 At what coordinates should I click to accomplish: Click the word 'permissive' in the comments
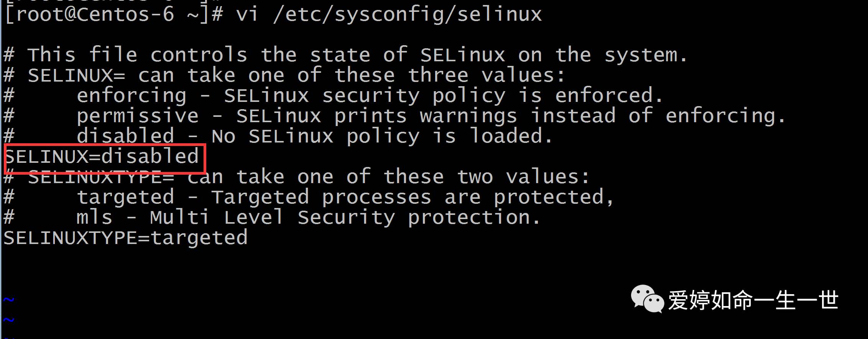(137, 116)
